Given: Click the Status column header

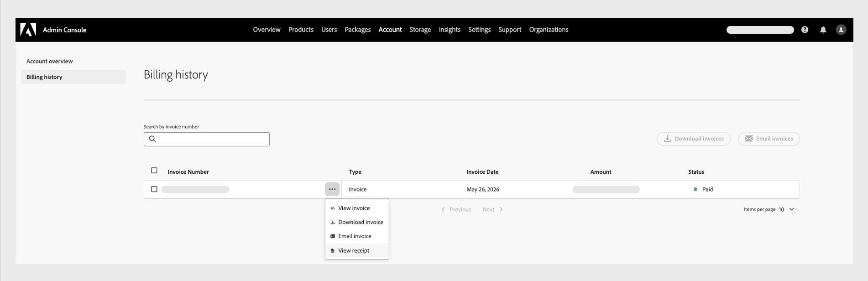Looking at the screenshot, I should [696, 172].
